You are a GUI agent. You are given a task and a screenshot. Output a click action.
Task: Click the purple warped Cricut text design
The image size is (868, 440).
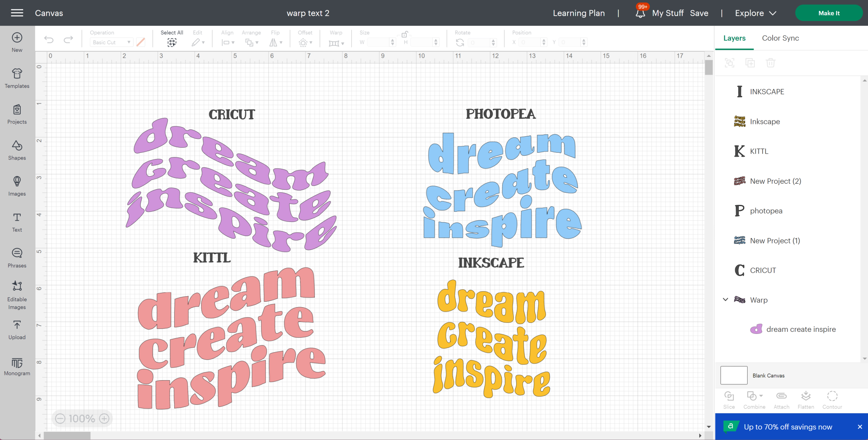tap(231, 185)
